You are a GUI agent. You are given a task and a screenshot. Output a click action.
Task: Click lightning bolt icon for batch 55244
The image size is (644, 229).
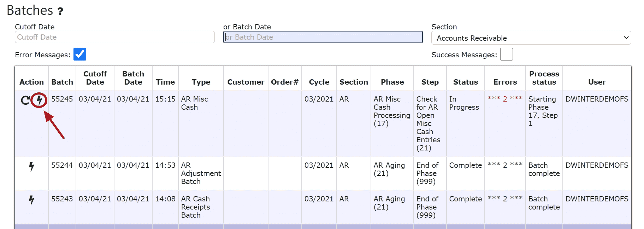tap(31, 166)
